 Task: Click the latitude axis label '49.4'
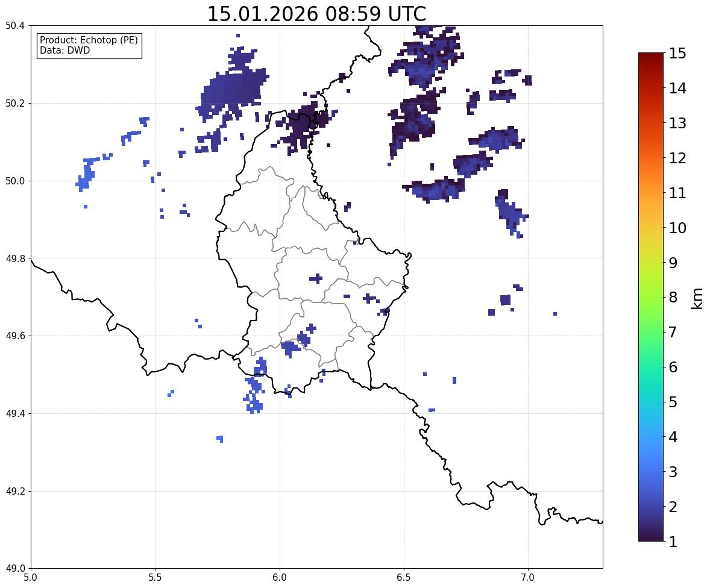coord(15,413)
